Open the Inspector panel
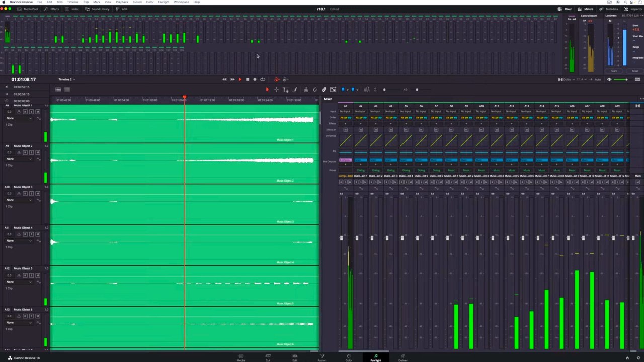Screen dimensions: 644x362 (633, 9)
